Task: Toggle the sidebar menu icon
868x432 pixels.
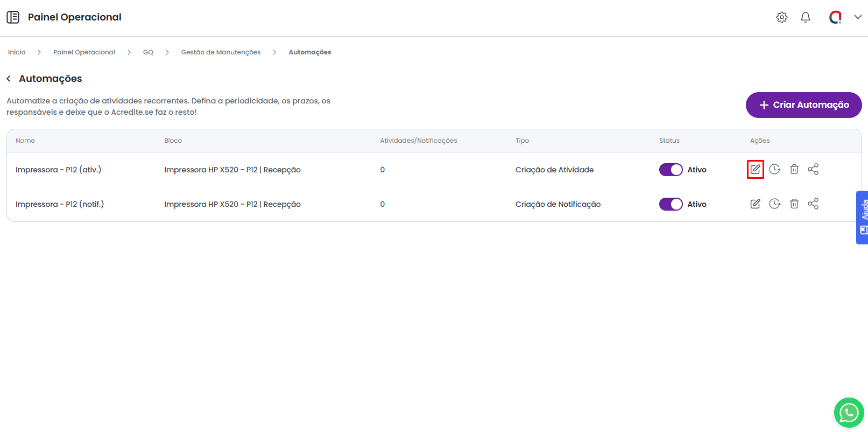Action: pyautogui.click(x=13, y=17)
